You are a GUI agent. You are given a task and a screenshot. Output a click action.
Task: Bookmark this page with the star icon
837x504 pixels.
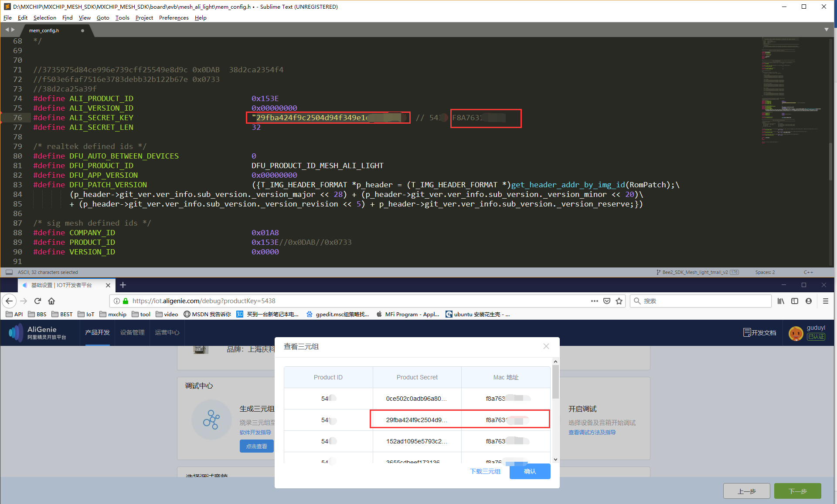[619, 301]
